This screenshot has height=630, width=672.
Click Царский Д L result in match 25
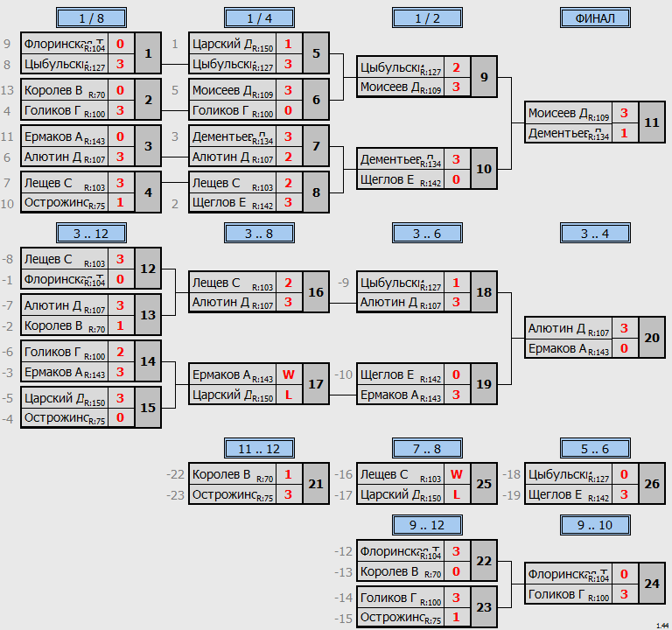pyautogui.click(x=457, y=494)
